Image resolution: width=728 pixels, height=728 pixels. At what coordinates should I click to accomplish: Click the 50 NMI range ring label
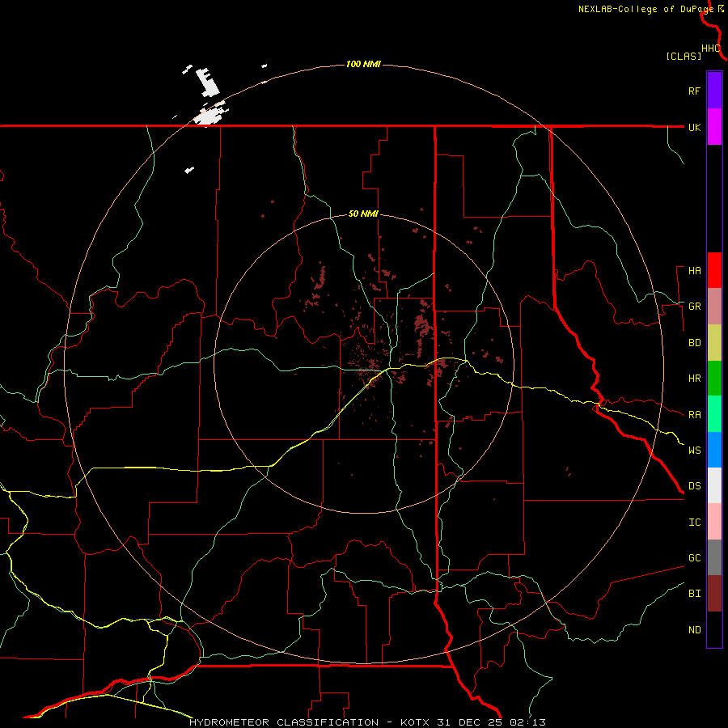(x=363, y=214)
